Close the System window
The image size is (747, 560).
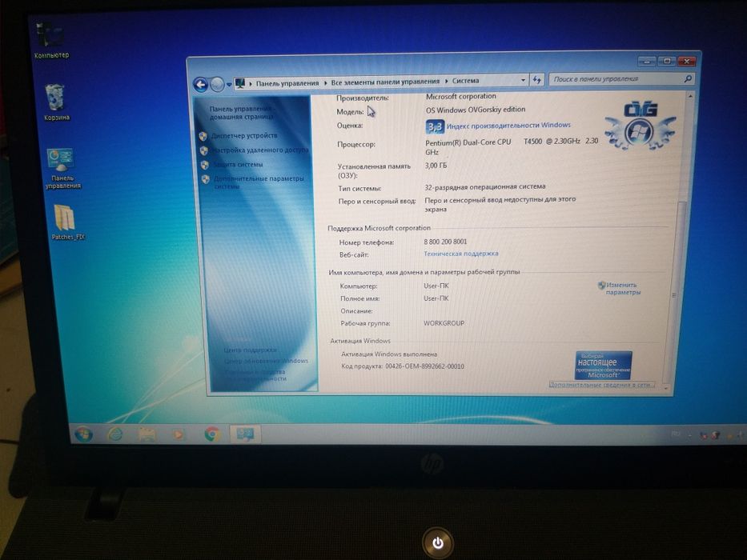pos(686,61)
